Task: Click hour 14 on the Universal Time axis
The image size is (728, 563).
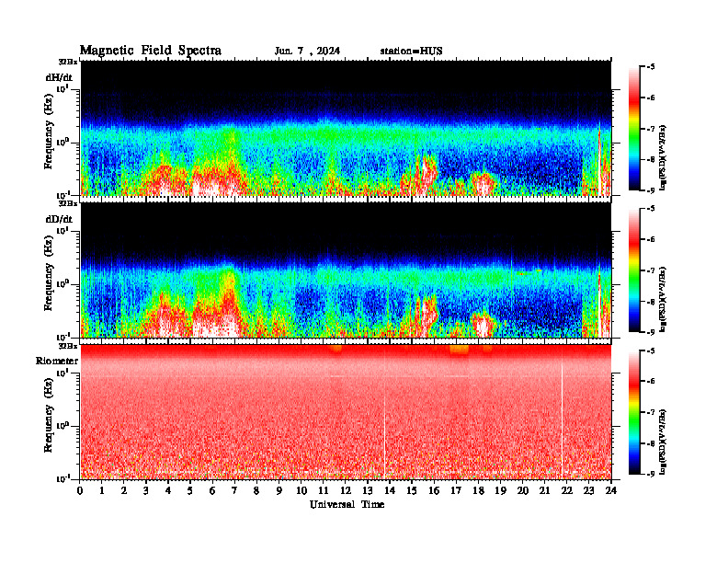Action: pos(390,491)
